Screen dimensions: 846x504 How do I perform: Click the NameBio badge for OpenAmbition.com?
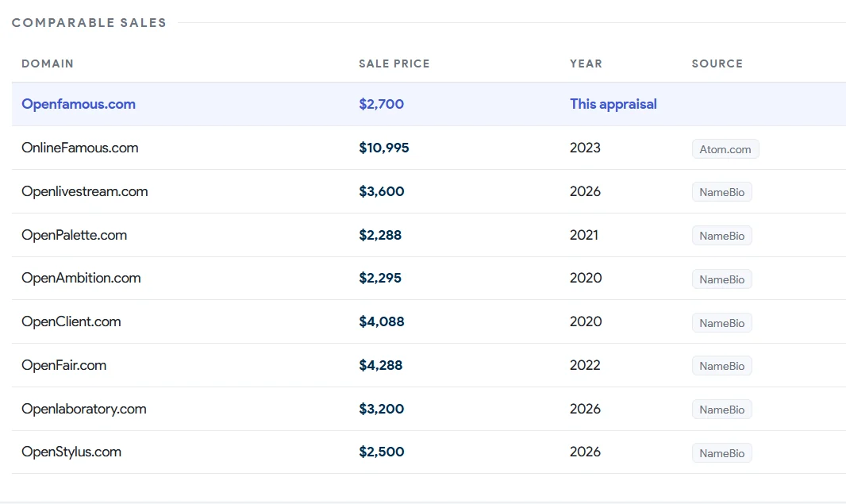(x=722, y=279)
